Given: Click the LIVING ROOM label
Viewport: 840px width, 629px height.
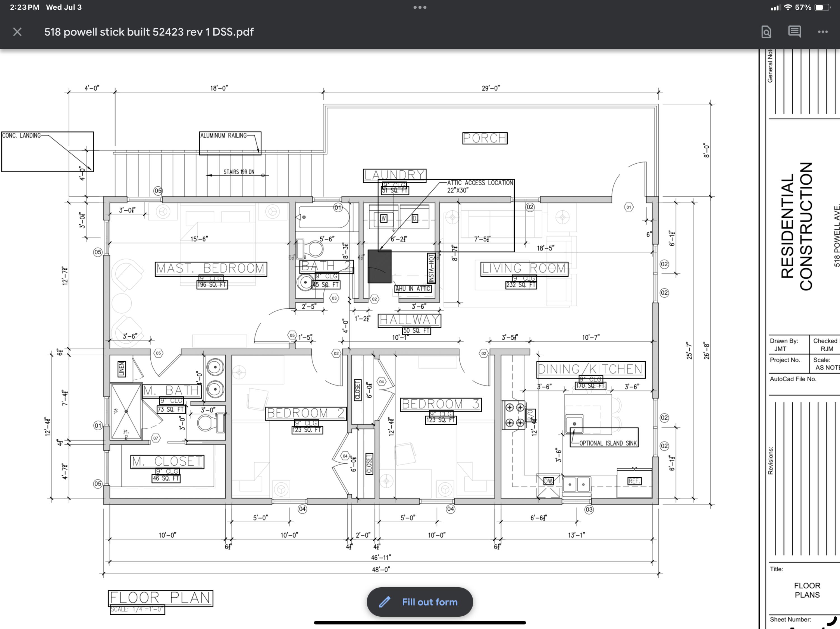Looking at the screenshot, I should 524,269.
